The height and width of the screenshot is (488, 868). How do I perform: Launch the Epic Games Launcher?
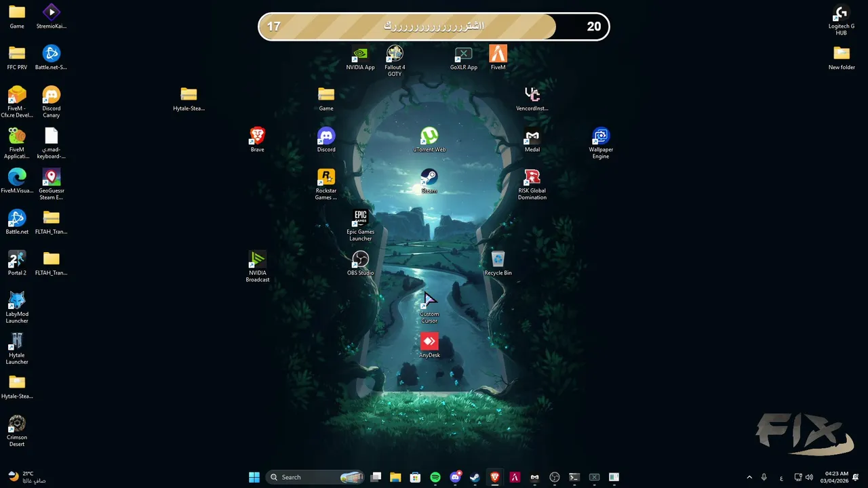click(360, 225)
